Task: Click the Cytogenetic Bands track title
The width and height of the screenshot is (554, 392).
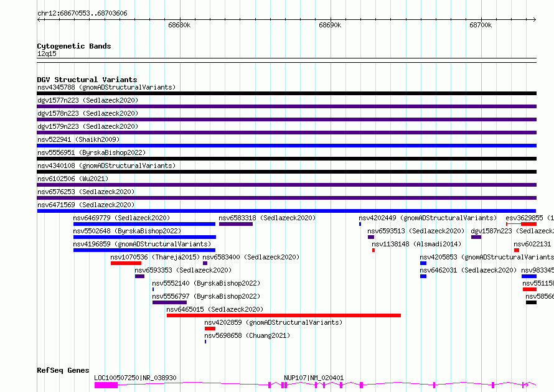Action: [x=74, y=46]
